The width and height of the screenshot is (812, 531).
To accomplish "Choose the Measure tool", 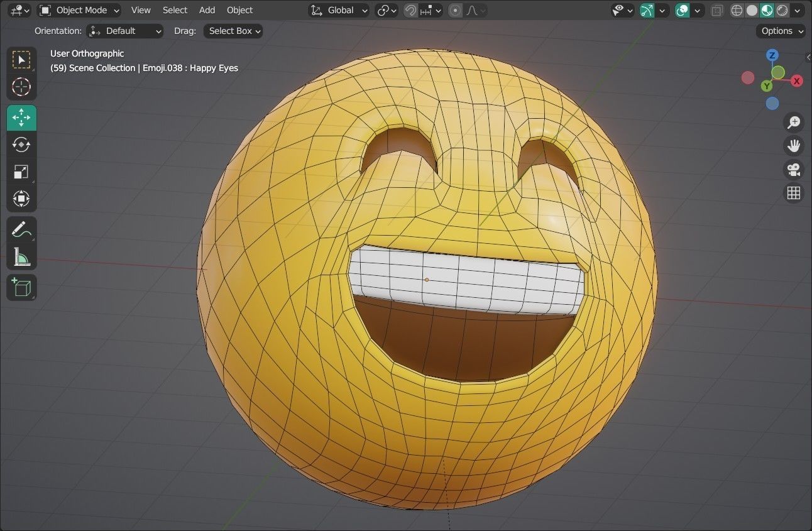I will [x=21, y=257].
